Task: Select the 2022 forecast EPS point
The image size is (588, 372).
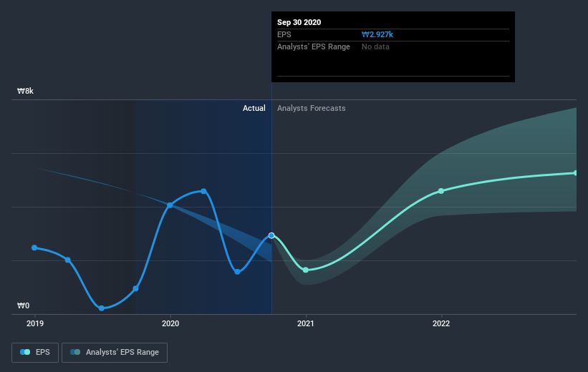Action: [x=441, y=191]
